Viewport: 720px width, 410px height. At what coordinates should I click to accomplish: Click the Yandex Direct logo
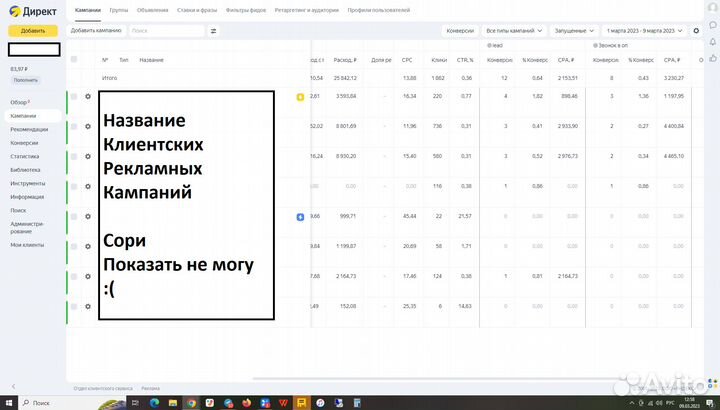tap(33, 11)
